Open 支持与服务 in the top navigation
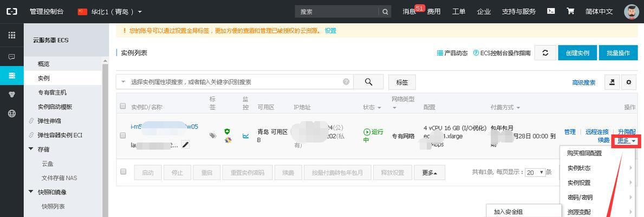 click(x=519, y=11)
